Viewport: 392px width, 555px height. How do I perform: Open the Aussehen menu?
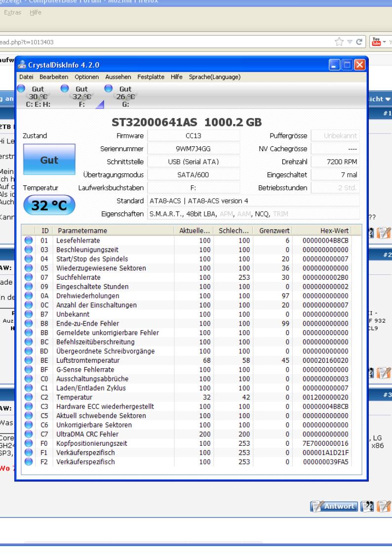pyautogui.click(x=118, y=77)
